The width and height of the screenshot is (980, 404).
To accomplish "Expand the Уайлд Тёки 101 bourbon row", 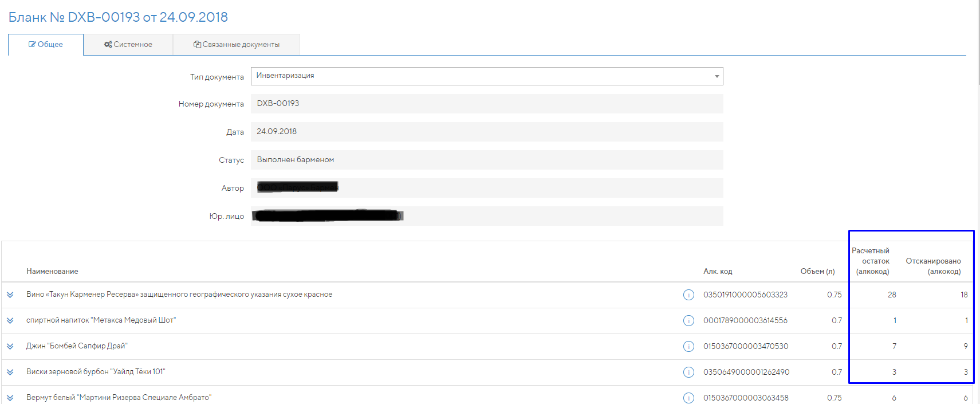I will pyautogui.click(x=10, y=372).
